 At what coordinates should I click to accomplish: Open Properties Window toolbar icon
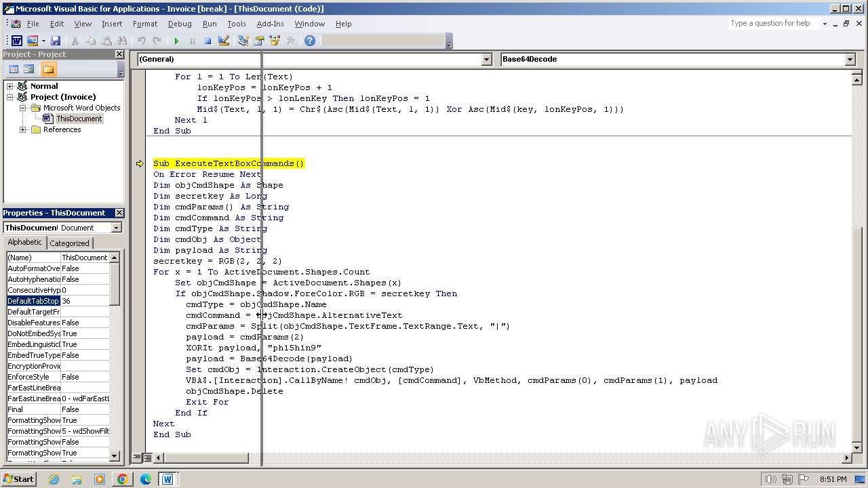pyautogui.click(x=259, y=41)
